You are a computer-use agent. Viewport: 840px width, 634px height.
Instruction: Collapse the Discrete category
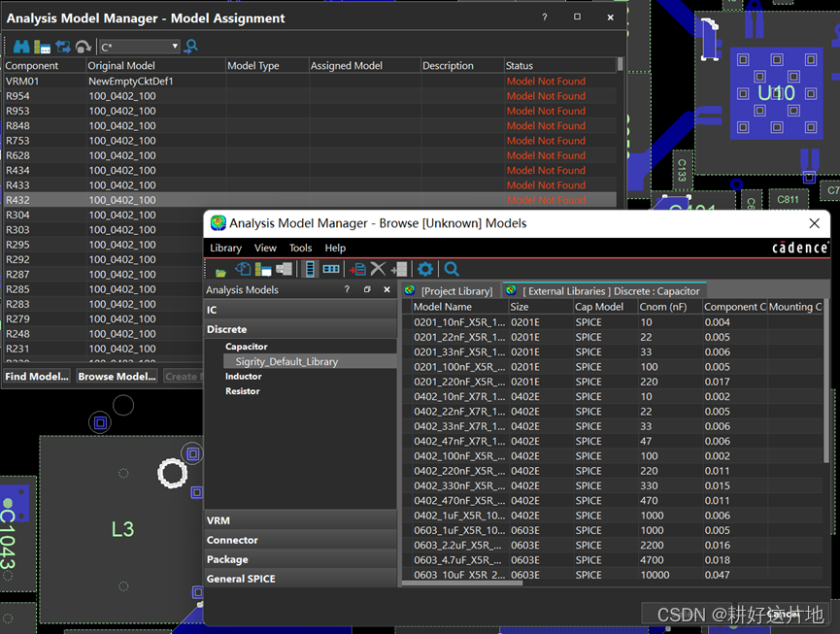[x=300, y=329]
